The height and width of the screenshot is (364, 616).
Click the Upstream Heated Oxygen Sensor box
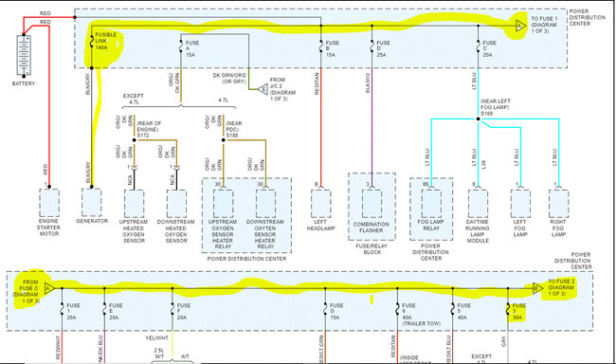point(135,204)
